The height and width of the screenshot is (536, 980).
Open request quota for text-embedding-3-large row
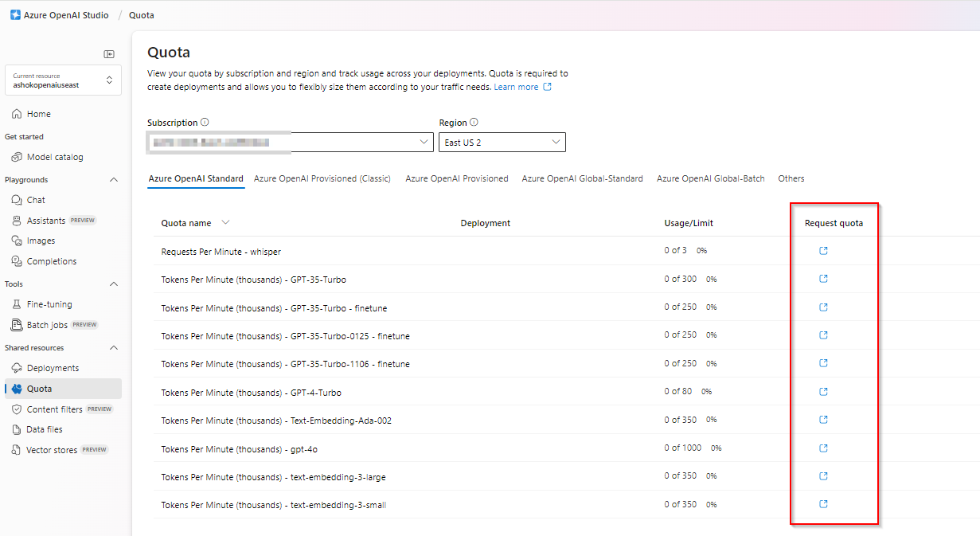click(x=823, y=476)
